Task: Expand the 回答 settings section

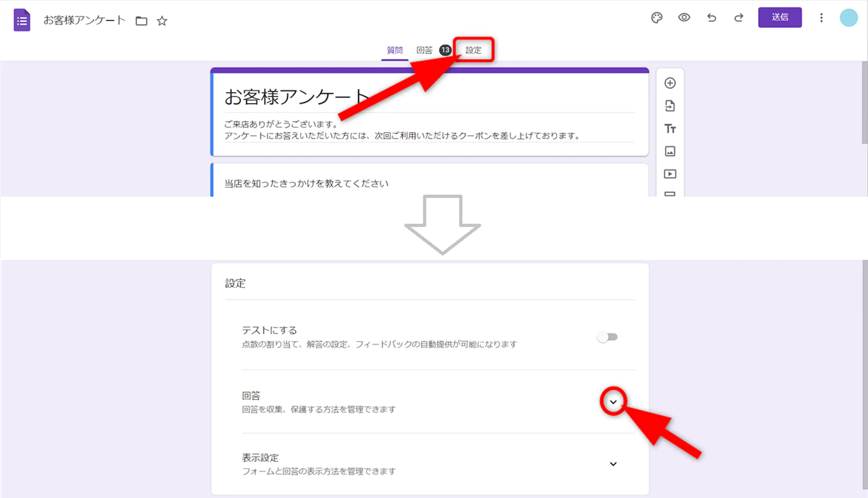Action: coord(613,402)
